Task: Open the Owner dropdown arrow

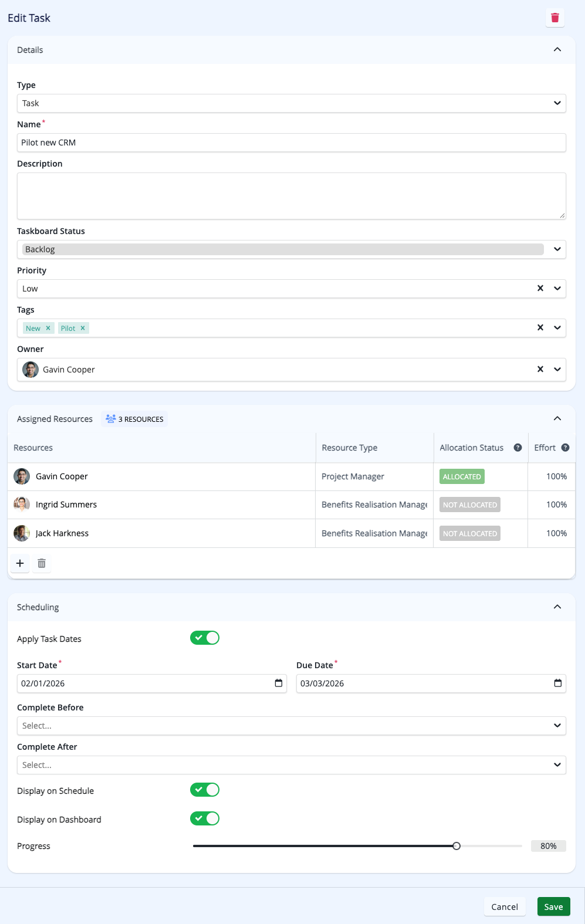Action: 557,369
